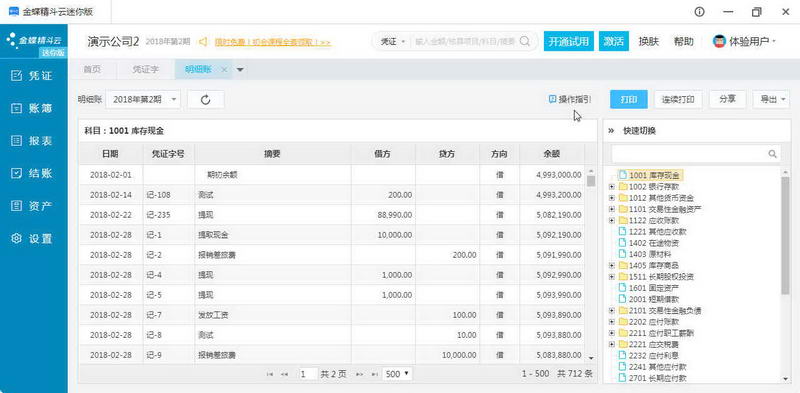Switch to the 首页 tab
800x393 pixels.
tap(92, 70)
